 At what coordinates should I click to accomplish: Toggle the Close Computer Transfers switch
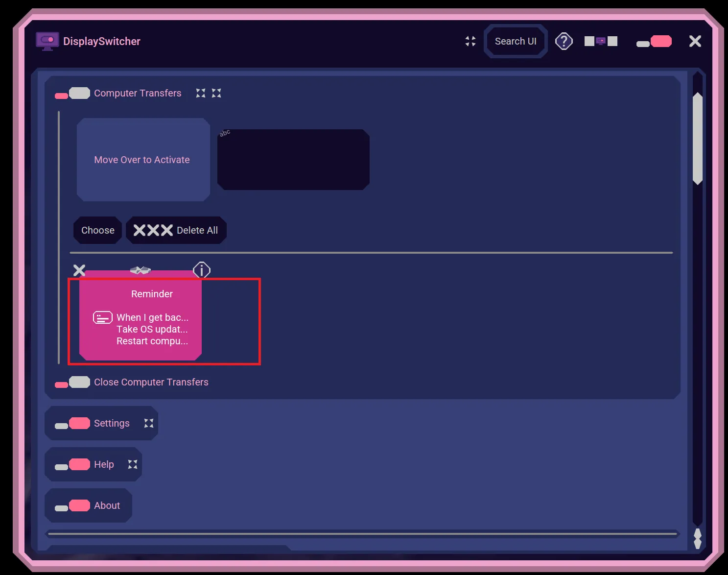coord(72,383)
